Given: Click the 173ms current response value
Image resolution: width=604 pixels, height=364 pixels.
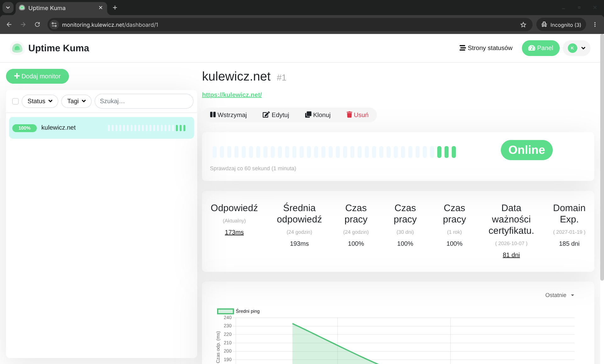Looking at the screenshot, I should [234, 232].
